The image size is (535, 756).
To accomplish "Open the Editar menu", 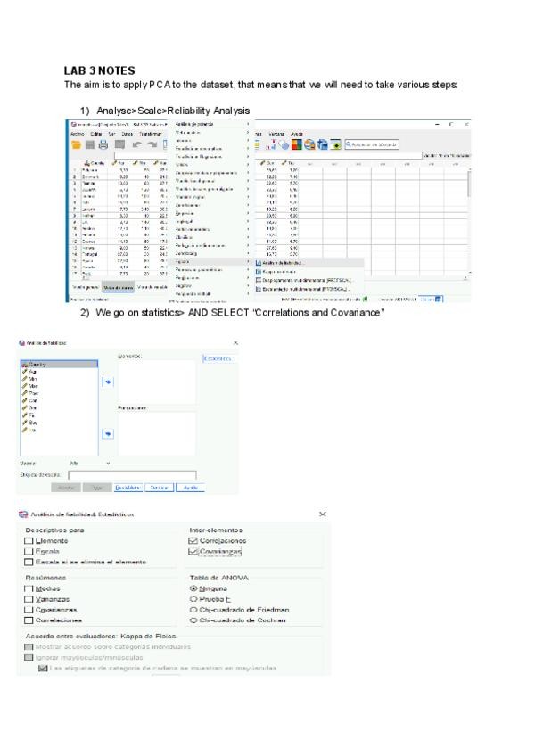I will point(96,134).
